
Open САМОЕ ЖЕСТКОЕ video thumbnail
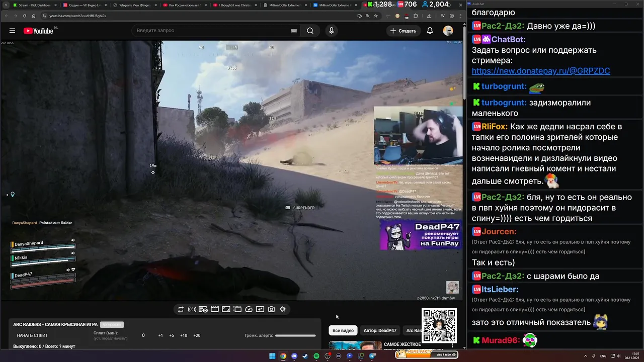tap(355, 345)
